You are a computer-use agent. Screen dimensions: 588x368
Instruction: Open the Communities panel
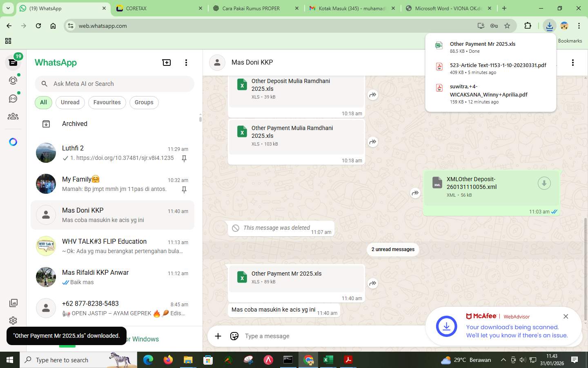[x=13, y=116]
